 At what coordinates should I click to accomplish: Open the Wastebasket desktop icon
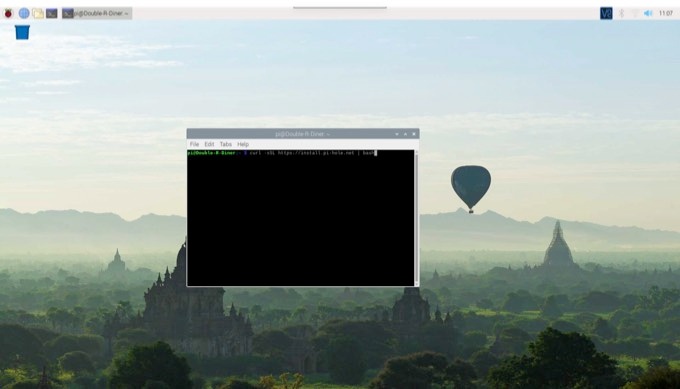[22, 32]
